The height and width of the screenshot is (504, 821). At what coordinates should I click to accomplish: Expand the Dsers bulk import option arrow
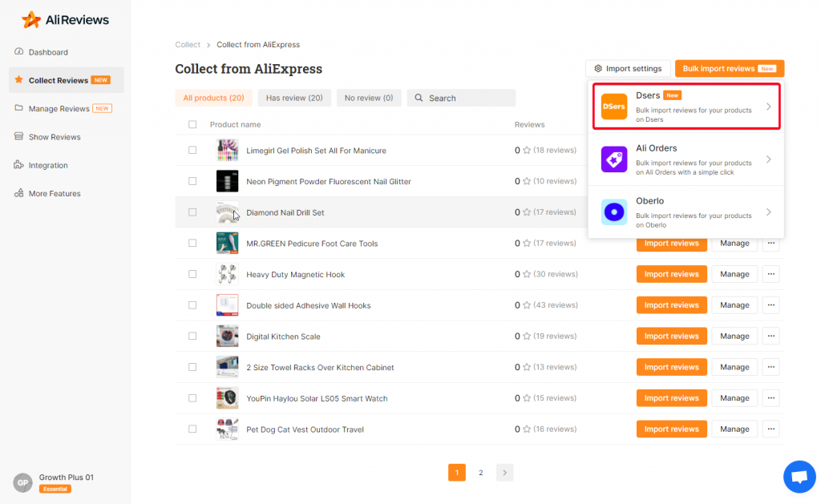[x=769, y=107]
